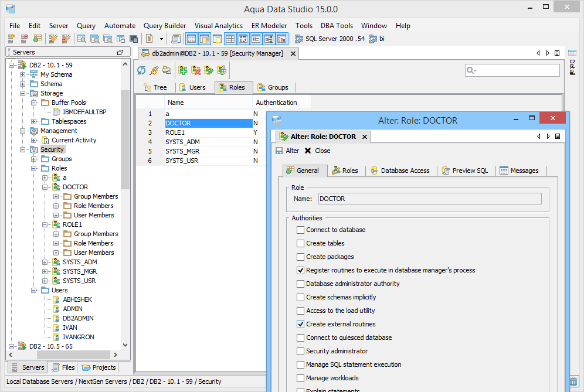Image resolution: width=584 pixels, height=392 pixels.
Task: Click the new document icon in main toolbar
Action: (150, 38)
